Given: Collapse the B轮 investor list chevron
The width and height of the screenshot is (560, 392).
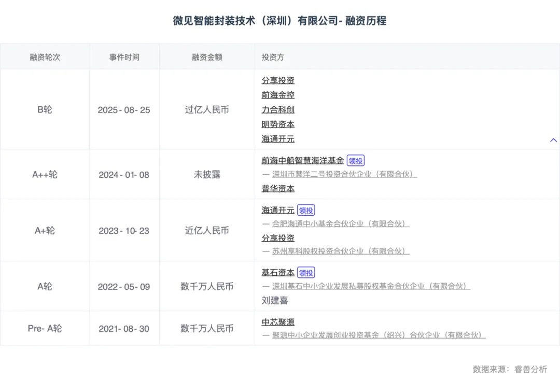Looking at the screenshot, I should coord(553,140).
